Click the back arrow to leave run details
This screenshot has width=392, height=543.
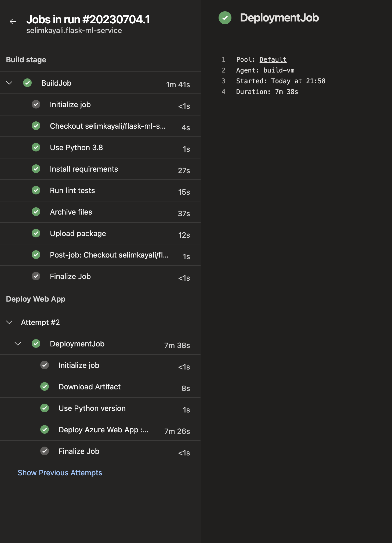(x=13, y=21)
